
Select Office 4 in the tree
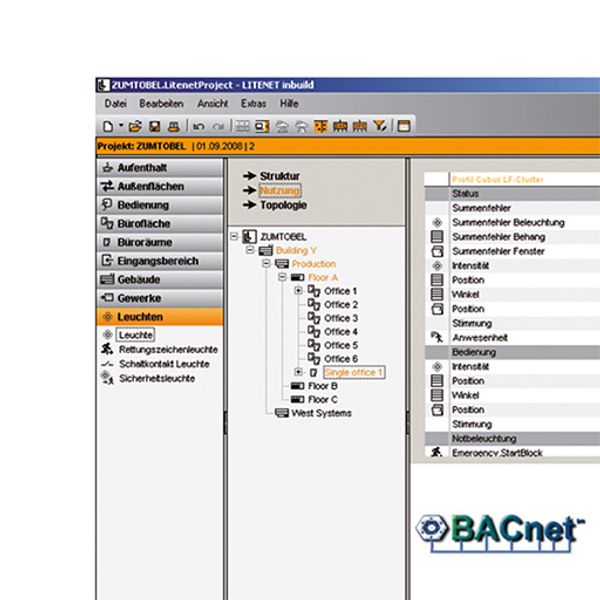pyautogui.click(x=341, y=332)
